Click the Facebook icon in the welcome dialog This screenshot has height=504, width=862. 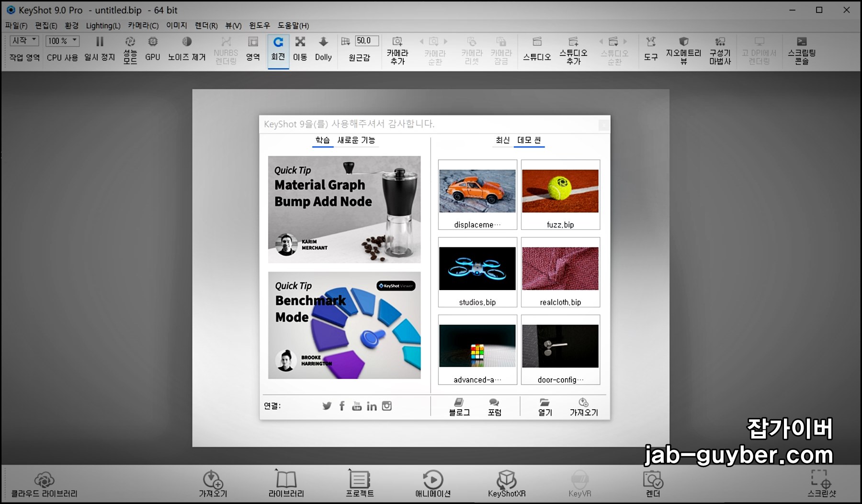[342, 406]
